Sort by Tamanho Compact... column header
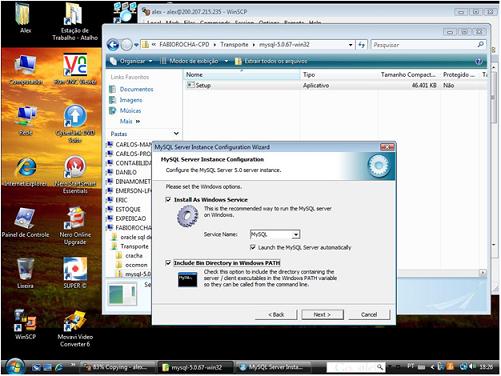Viewport: 501px width, 376px height. pyautogui.click(x=409, y=75)
